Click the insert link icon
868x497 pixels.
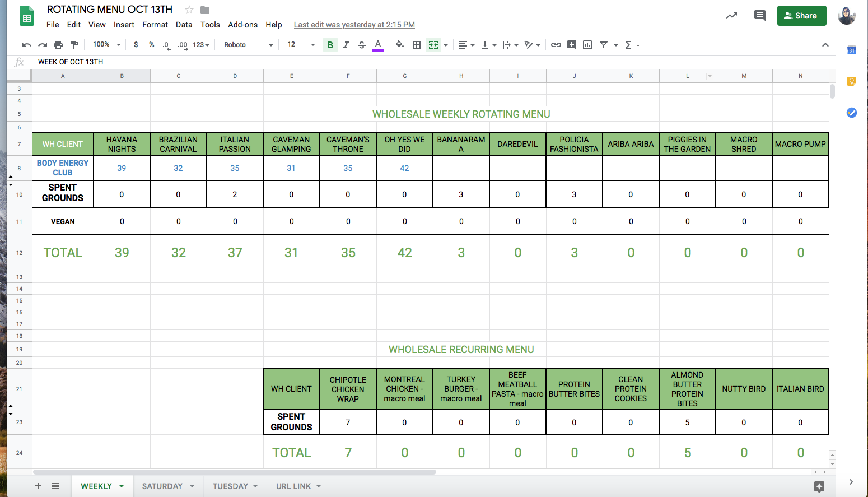(x=556, y=45)
